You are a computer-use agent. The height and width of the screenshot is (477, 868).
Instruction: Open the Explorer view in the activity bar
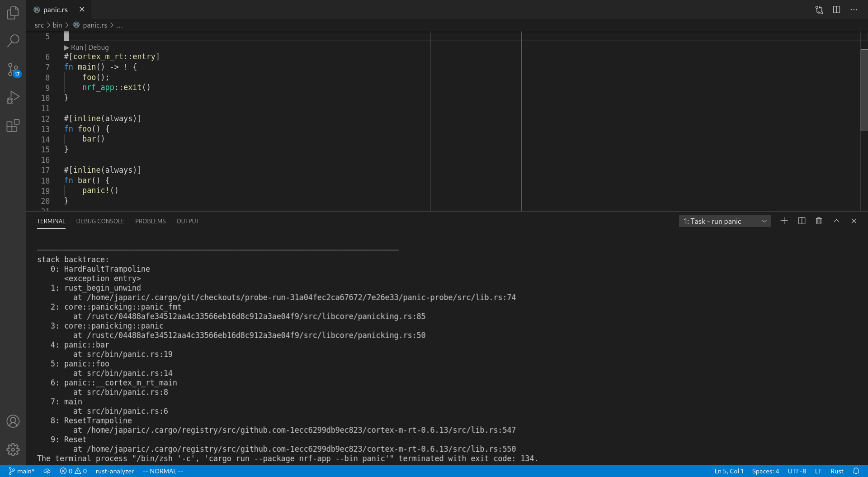coord(13,13)
